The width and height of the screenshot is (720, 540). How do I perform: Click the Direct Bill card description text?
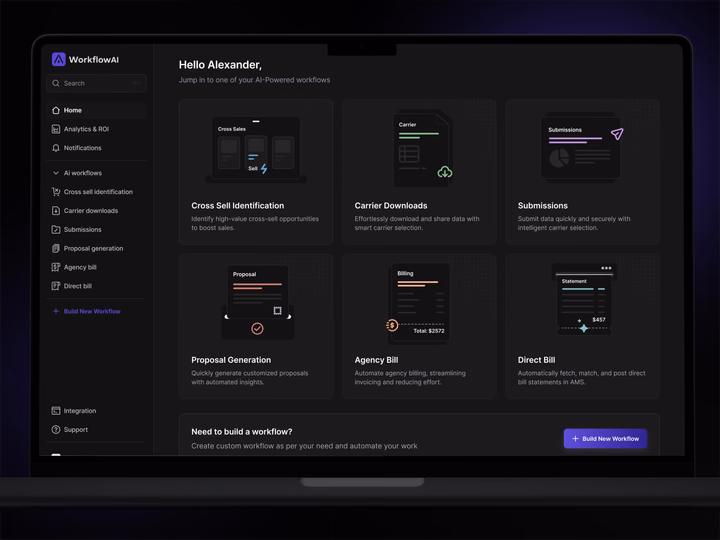pos(581,377)
